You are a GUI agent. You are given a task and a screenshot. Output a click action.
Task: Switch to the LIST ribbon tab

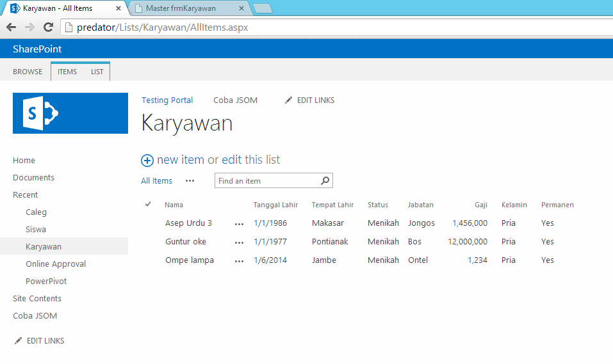[97, 72]
